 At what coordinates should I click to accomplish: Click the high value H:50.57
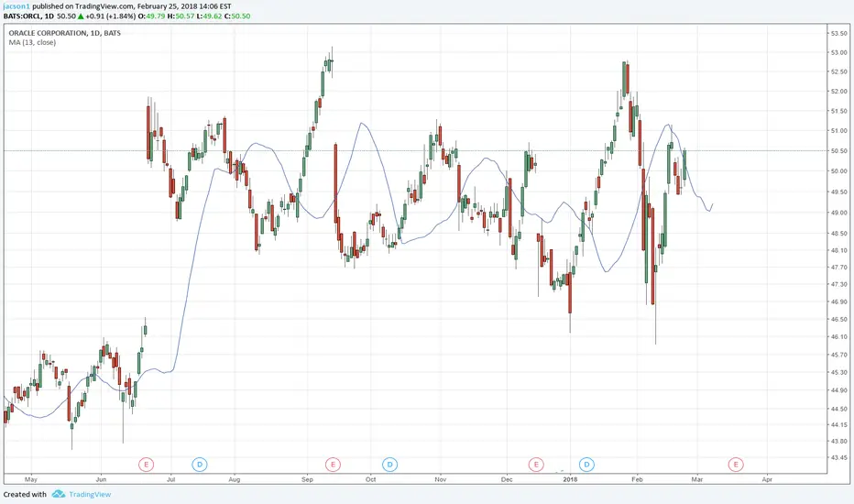[181, 16]
